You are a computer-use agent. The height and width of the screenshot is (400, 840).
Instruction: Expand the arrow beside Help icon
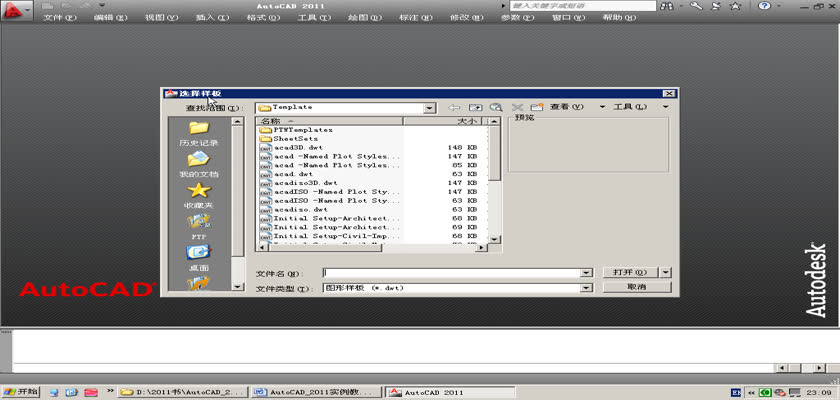780,6
